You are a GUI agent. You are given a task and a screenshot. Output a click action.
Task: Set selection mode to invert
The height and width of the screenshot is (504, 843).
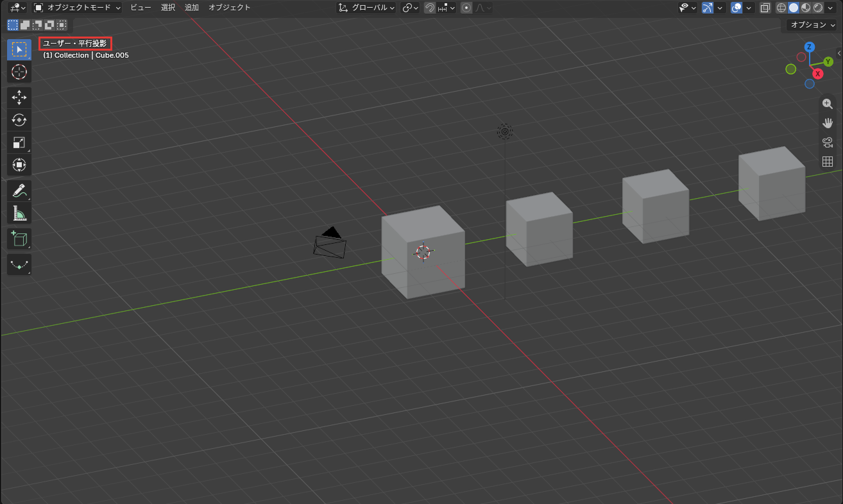pyautogui.click(x=49, y=25)
